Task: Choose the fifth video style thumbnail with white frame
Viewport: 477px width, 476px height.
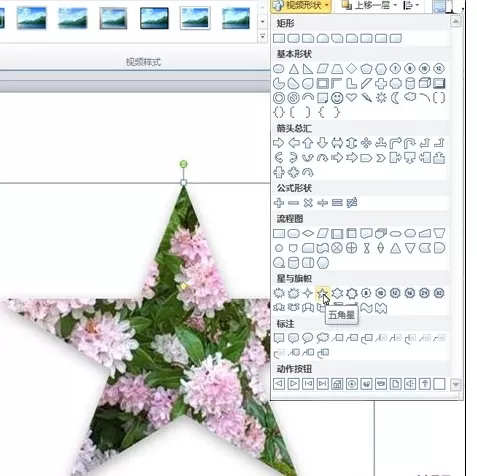Action: [x=195, y=18]
